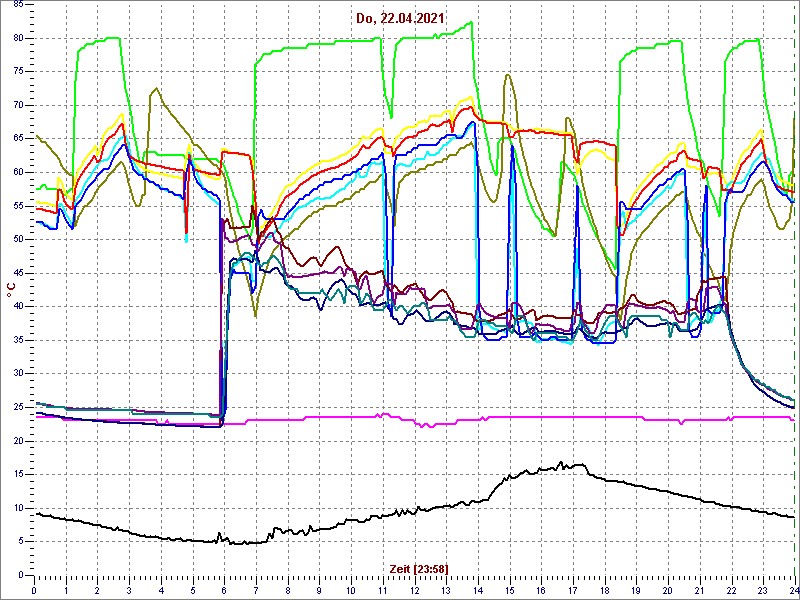This screenshot has height=600, width=800.
Task: Click temperature label '65' on vertical axis
Action: tap(18, 139)
